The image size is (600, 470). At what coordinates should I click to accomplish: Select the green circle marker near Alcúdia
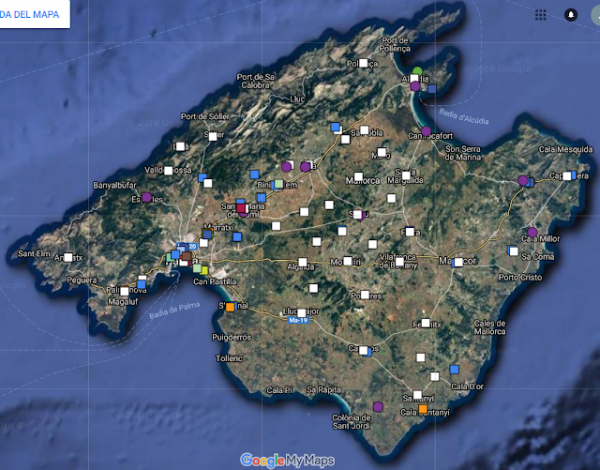coord(417,72)
